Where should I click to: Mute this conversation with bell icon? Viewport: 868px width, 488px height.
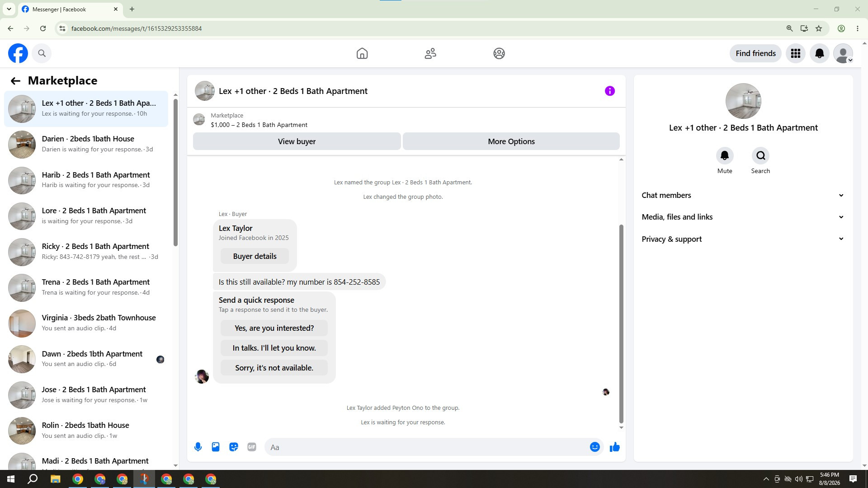pyautogui.click(x=725, y=156)
